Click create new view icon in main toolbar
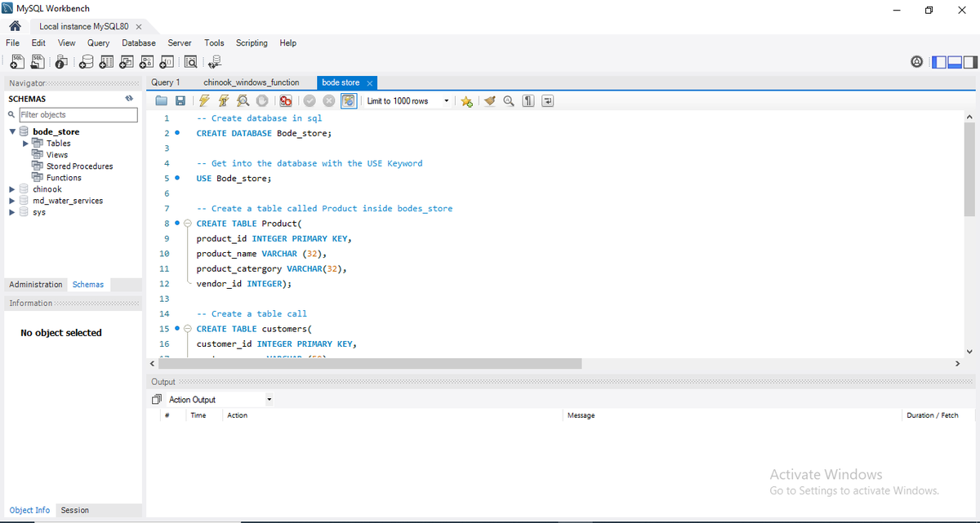The image size is (980, 523). pos(127,62)
